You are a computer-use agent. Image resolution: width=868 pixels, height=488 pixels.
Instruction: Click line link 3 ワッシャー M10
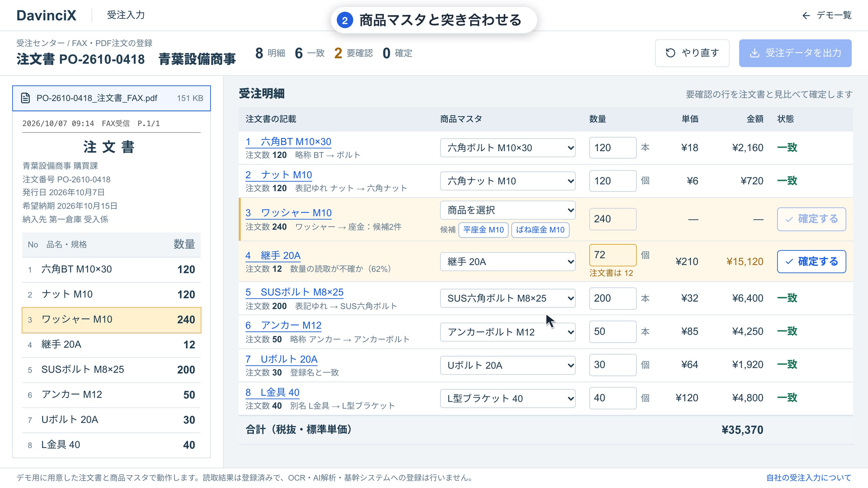click(289, 213)
